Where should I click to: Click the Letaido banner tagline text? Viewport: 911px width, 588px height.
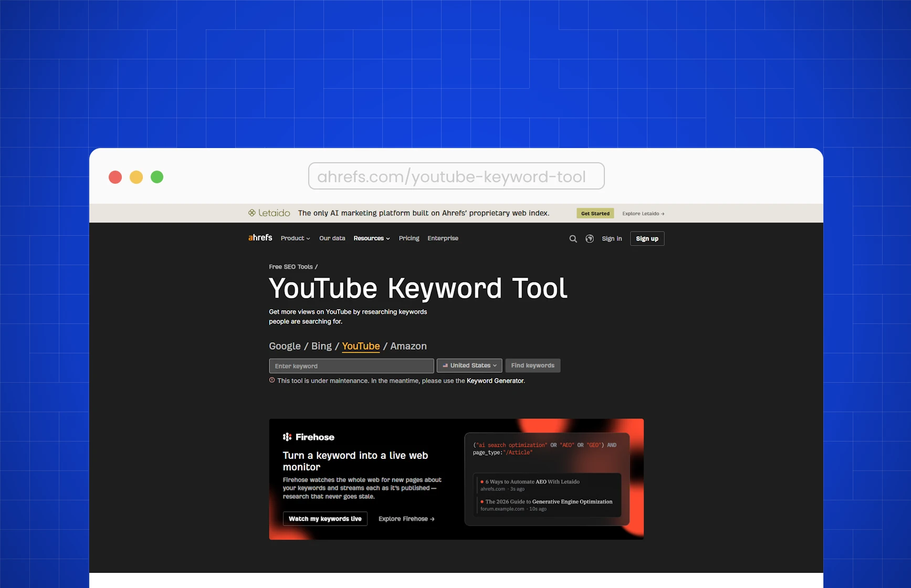click(424, 213)
